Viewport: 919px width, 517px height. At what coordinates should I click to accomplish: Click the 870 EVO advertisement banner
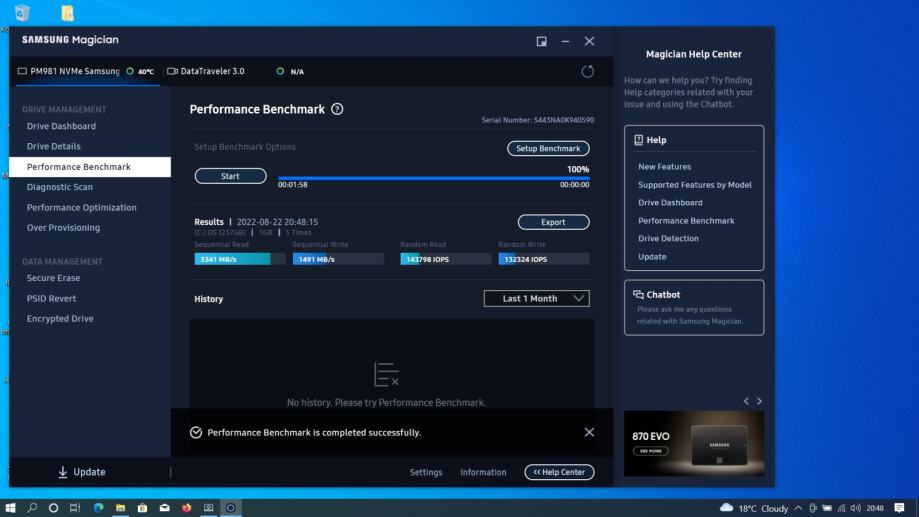[x=694, y=443]
